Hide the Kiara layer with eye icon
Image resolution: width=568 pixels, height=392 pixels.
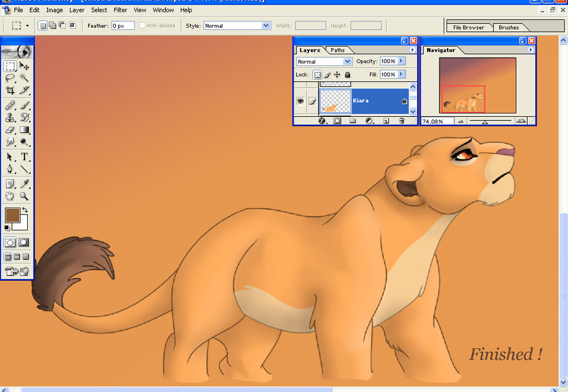pyautogui.click(x=300, y=101)
